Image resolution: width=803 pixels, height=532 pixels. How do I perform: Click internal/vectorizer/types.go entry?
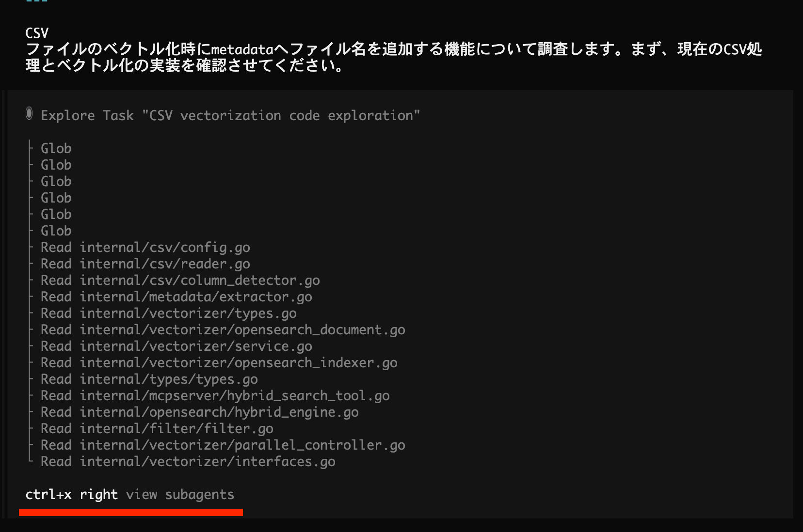tap(168, 313)
